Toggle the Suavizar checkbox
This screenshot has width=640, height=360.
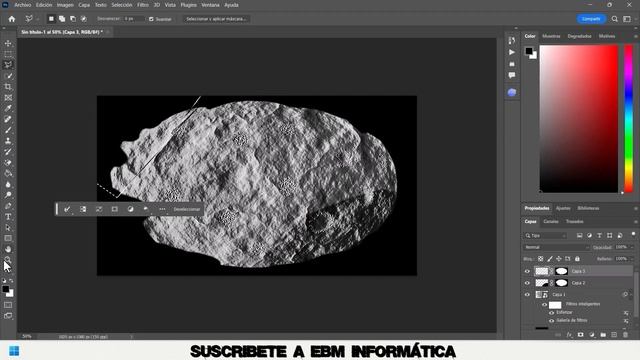[151, 19]
